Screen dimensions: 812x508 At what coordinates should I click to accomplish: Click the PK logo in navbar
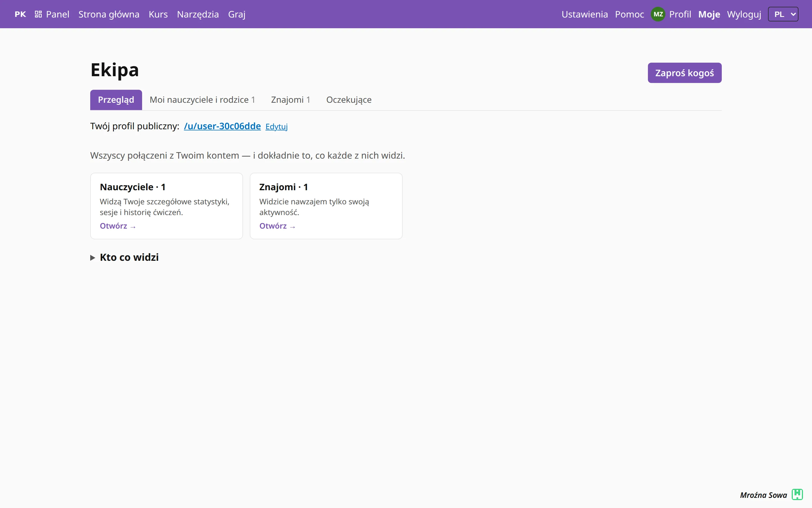(x=20, y=14)
